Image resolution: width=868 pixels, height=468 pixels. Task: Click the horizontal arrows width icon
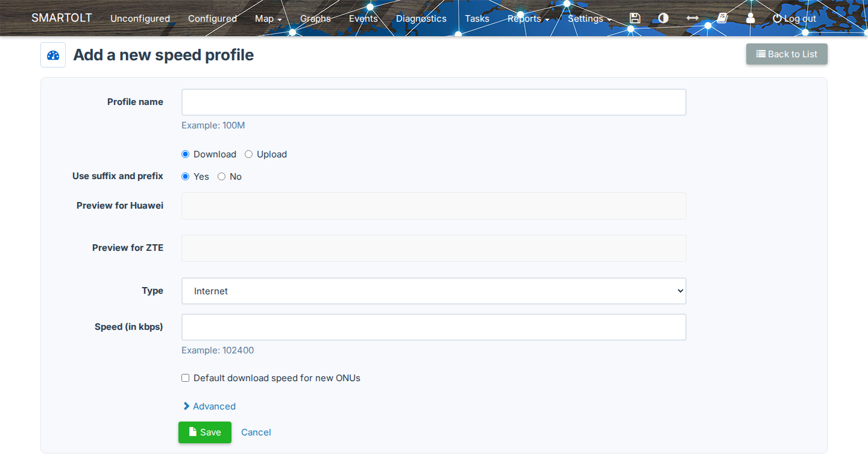(693, 19)
